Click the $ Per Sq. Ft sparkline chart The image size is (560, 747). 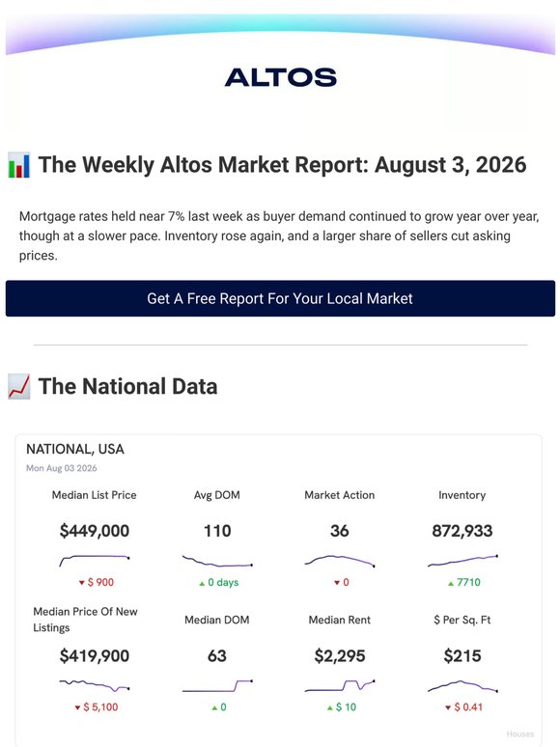pyautogui.click(x=462, y=685)
